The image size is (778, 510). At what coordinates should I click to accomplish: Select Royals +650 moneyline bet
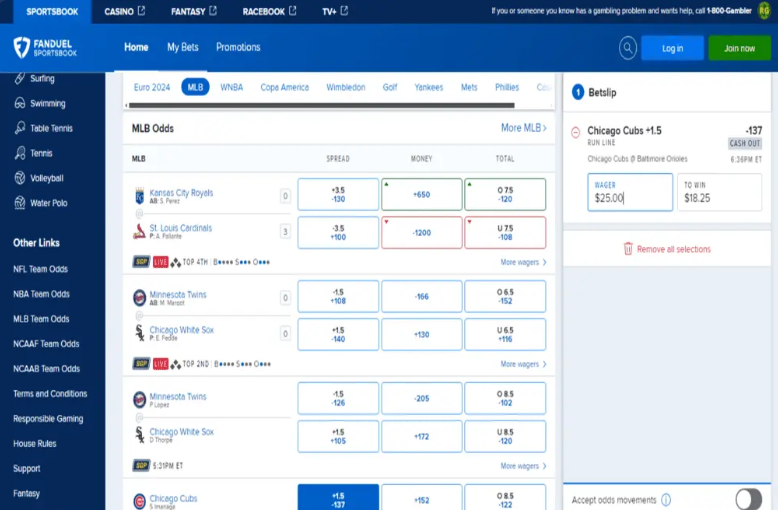pos(421,194)
